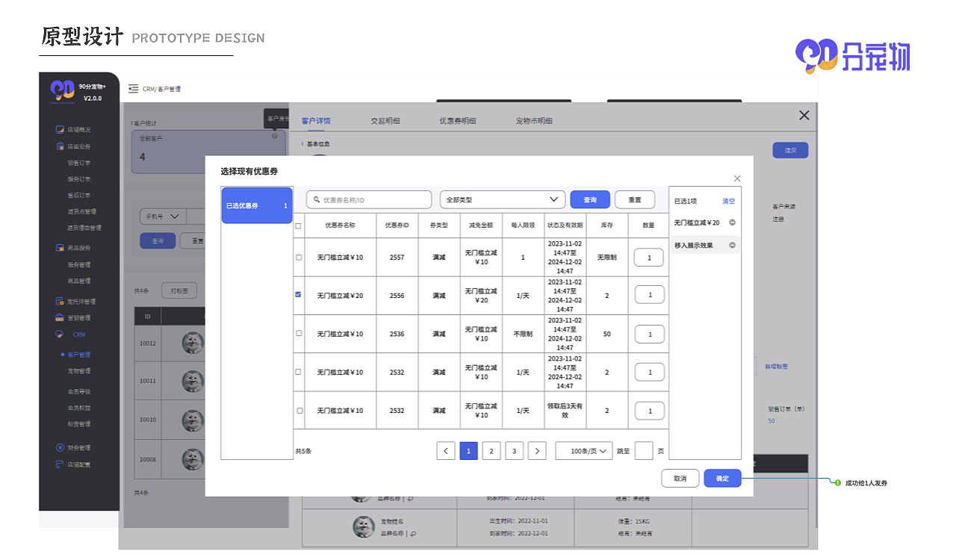The height and width of the screenshot is (560, 956).
Task: Close the customer detail drawer with X
Action: [804, 115]
